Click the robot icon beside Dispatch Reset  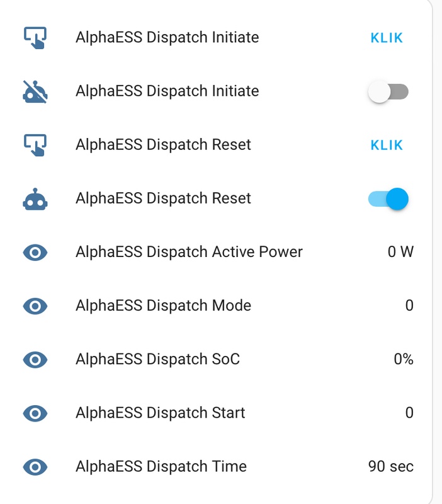pyautogui.click(x=35, y=198)
